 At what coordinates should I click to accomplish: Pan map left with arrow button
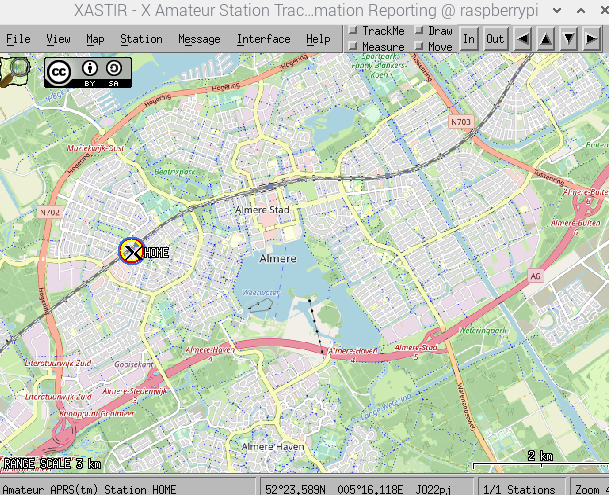(x=523, y=38)
